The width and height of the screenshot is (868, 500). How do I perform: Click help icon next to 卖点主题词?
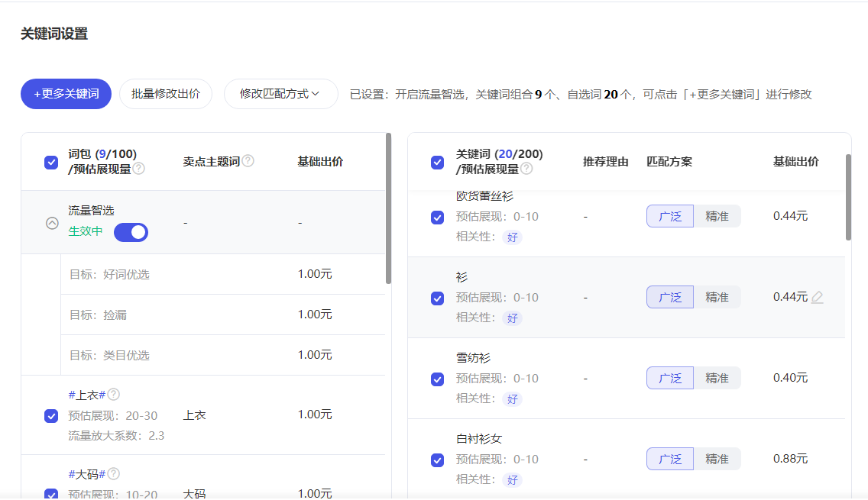pyautogui.click(x=248, y=161)
